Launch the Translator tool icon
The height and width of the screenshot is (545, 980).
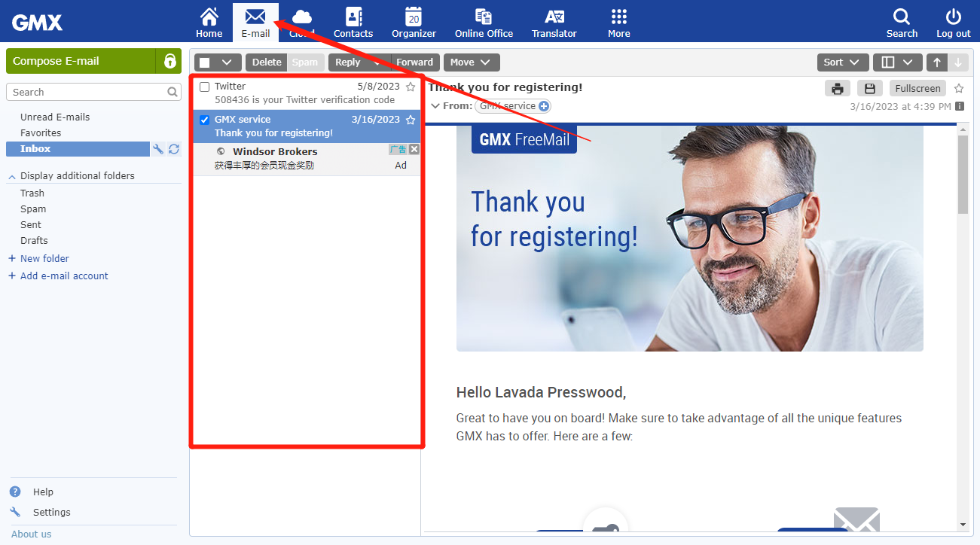click(554, 17)
